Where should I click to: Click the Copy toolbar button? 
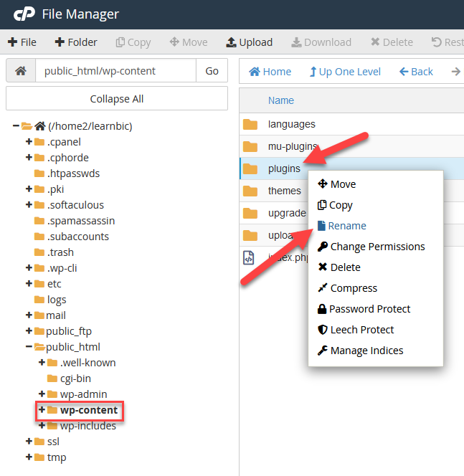tap(133, 42)
